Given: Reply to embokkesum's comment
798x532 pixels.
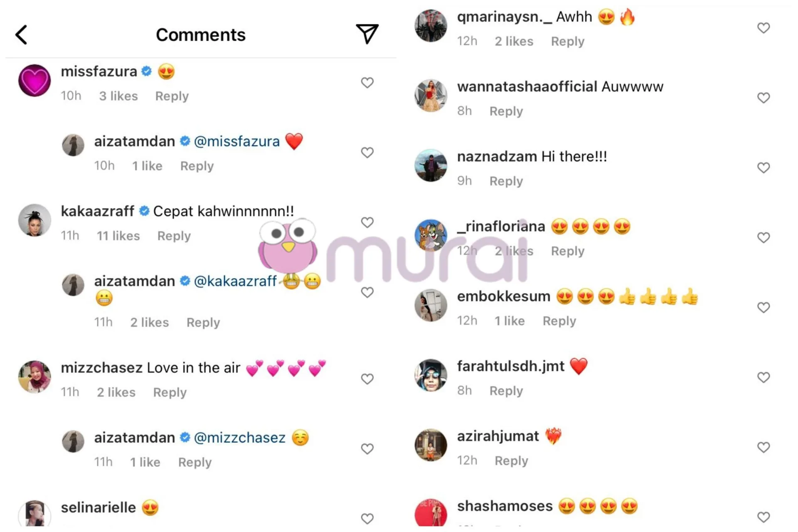Looking at the screenshot, I should point(559,321).
